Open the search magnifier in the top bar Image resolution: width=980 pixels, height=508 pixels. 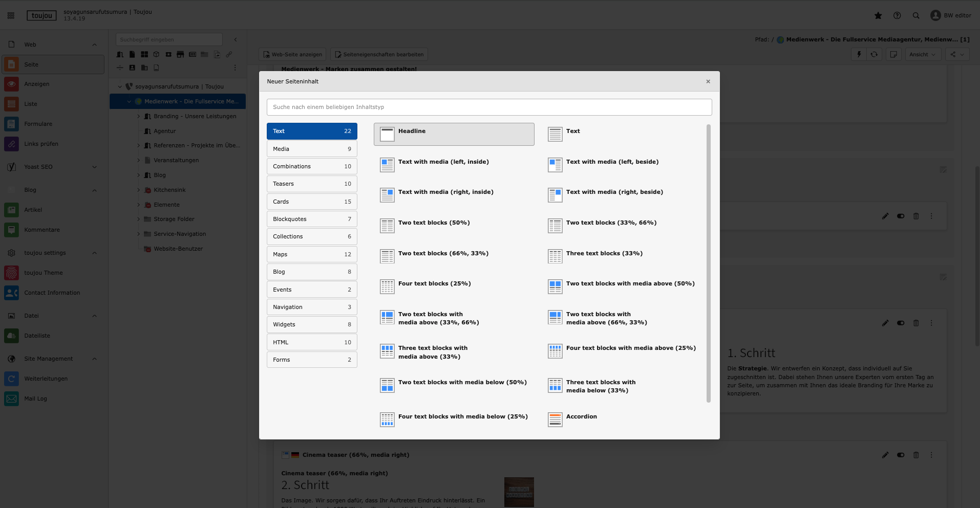pos(916,15)
